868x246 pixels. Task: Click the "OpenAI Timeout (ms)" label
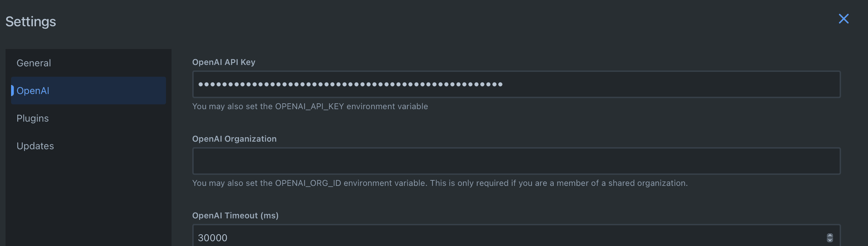point(236,216)
